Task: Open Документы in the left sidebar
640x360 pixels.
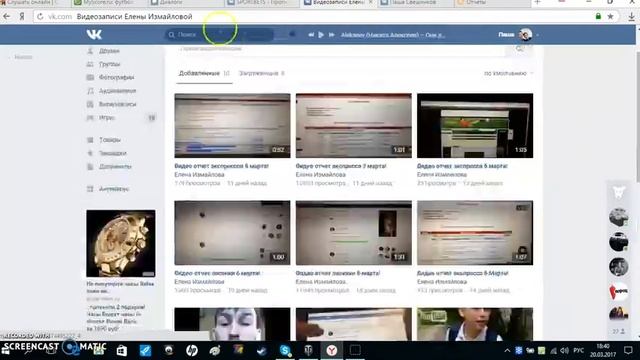Action: [115, 167]
